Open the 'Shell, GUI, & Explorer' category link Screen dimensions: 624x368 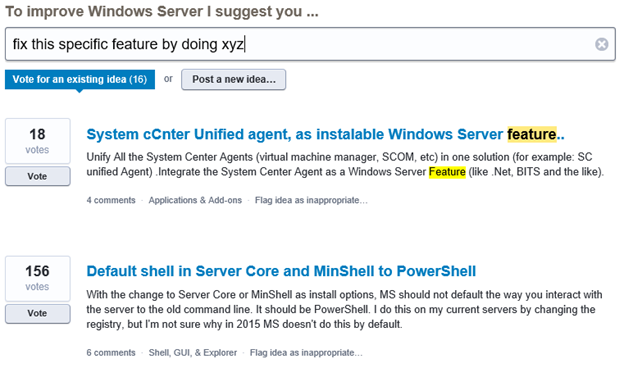click(193, 353)
